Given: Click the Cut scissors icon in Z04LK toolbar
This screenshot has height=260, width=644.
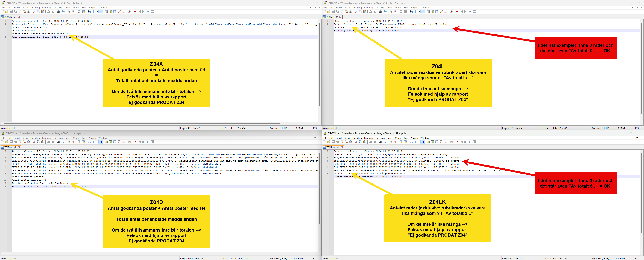Looking at the screenshot, I should click(356, 142).
